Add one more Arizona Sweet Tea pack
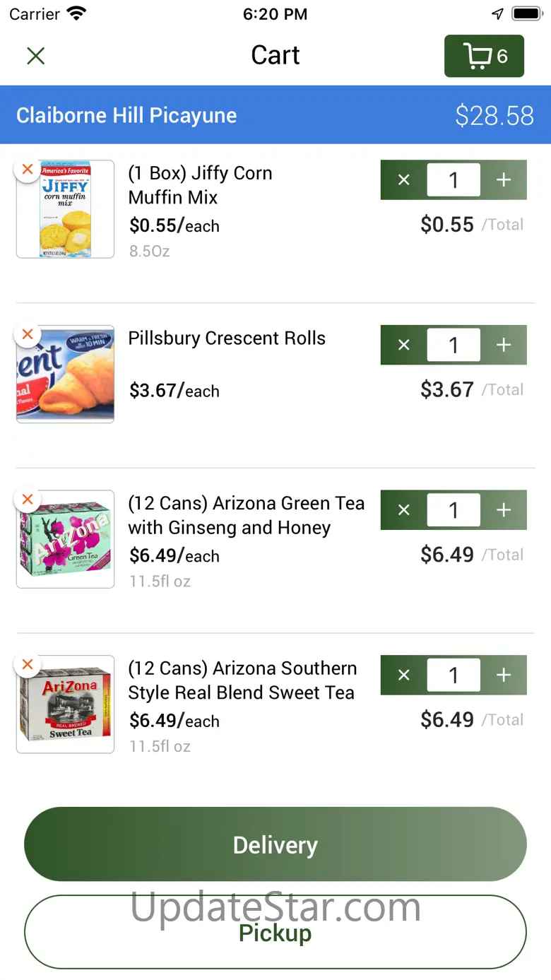551x980 pixels. tap(504, 675)
